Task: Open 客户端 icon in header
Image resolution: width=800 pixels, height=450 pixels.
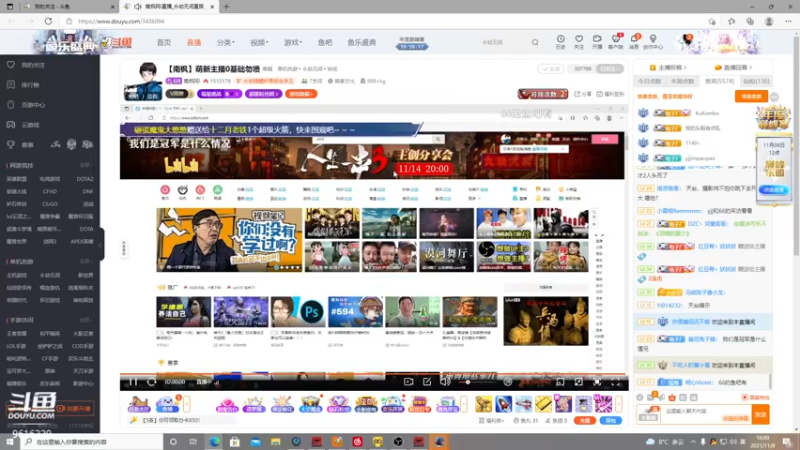Action: 615,39
